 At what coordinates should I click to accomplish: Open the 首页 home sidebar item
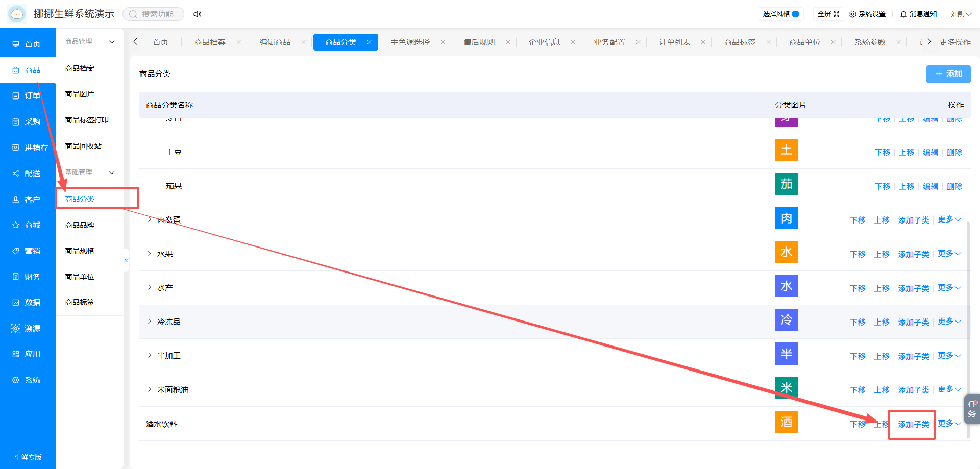(28, 44)
